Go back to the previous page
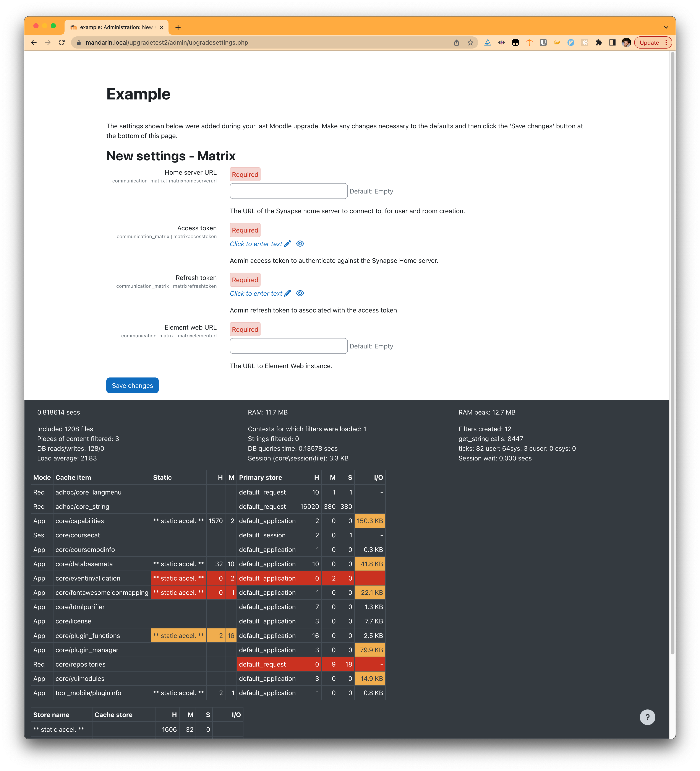The height and width of the screenshot is (771, 700). point(34,42)
